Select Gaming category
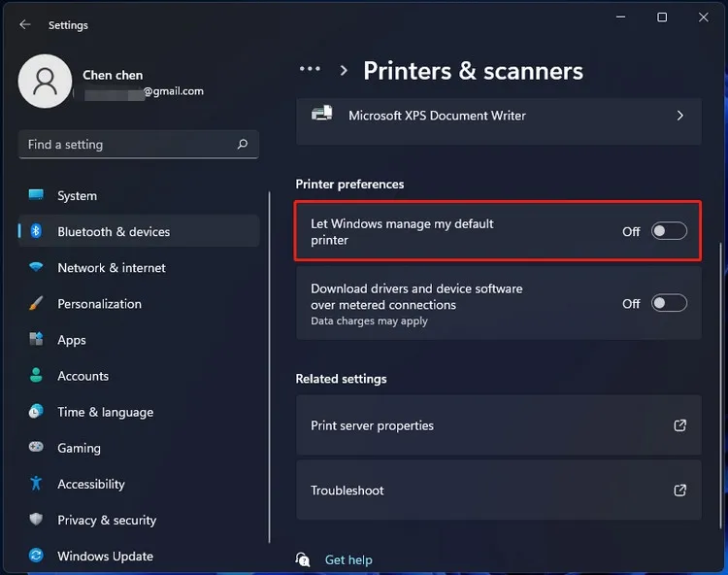The image size is (728, 575). click(139, 448)
